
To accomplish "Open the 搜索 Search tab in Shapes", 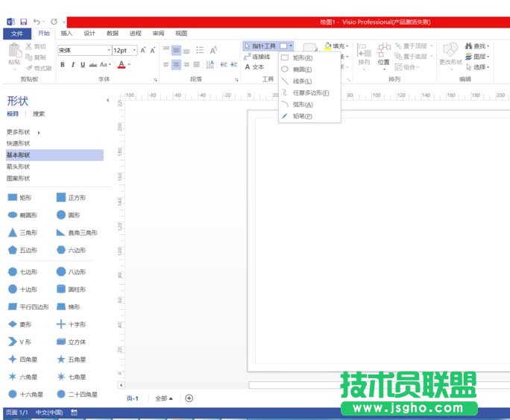I will coord(39,113).
